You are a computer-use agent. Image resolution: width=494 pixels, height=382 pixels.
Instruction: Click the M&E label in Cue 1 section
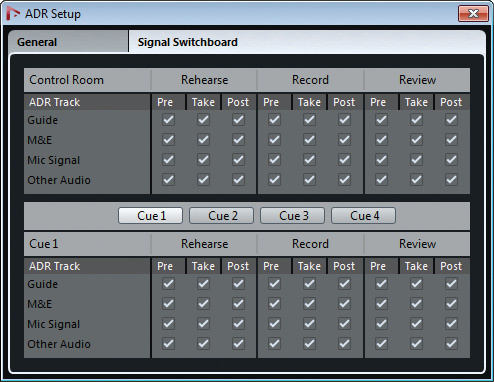tap(40, 304)
